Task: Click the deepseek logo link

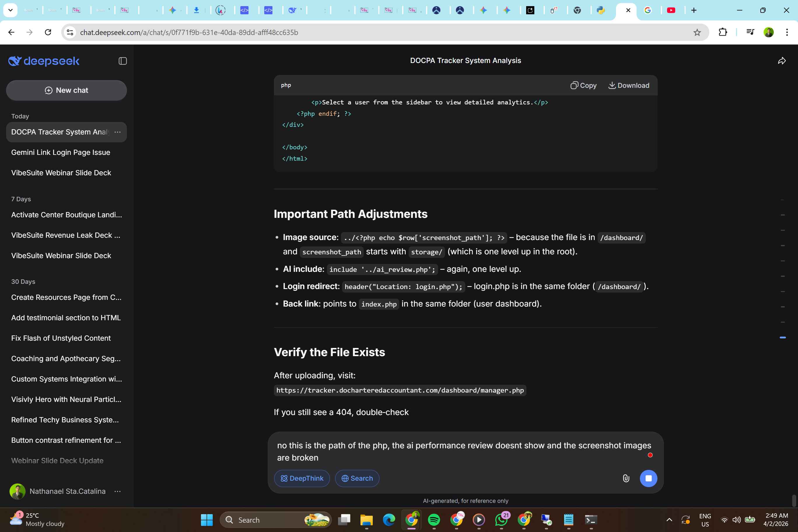Action: [43, 61]
